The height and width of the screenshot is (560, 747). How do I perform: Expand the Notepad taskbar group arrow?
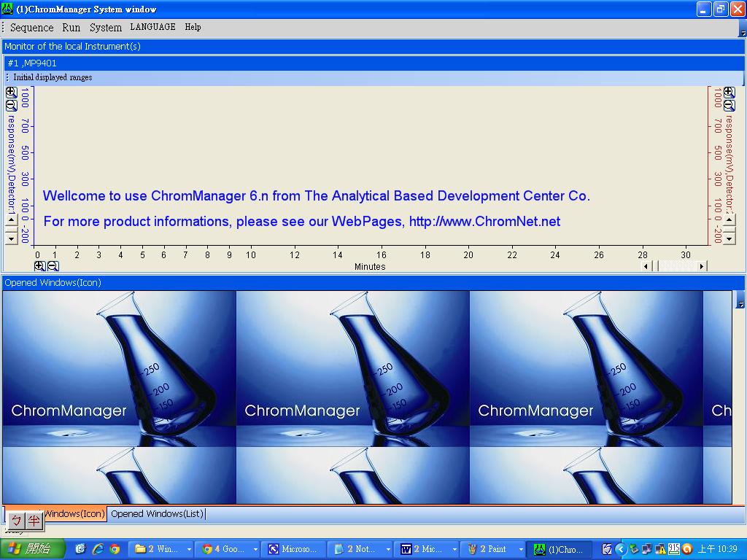pyautogui.click(x=388, y=550)
